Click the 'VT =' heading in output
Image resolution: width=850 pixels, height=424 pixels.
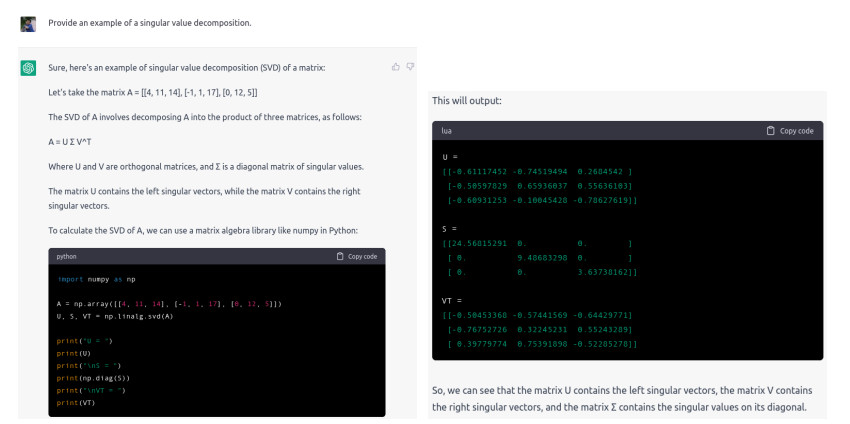451,300
